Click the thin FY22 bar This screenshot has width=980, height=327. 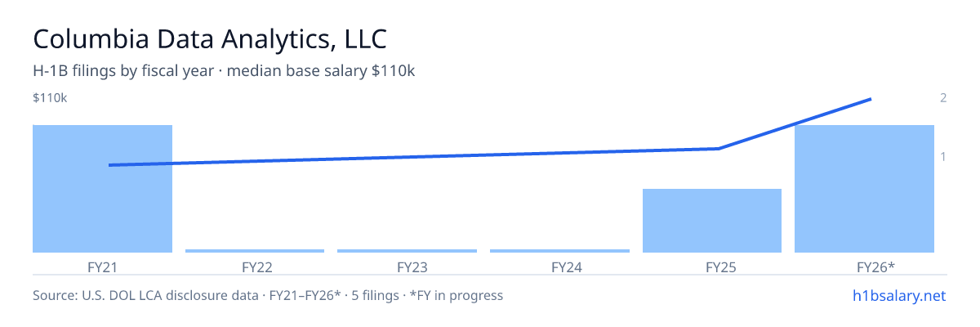[255, 251]
